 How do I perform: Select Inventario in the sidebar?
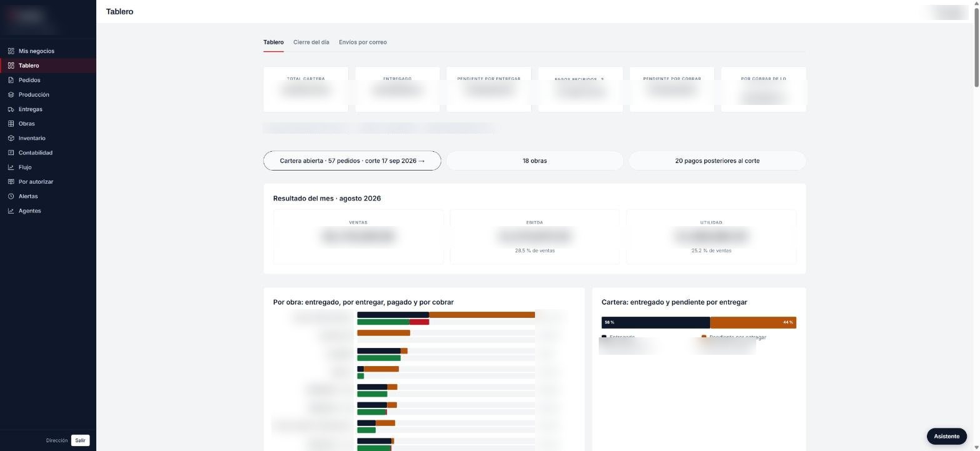tap(48, 138)
